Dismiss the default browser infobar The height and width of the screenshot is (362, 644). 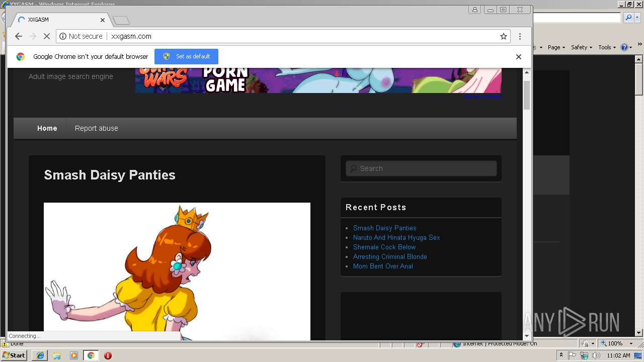(x=518, y=56)
